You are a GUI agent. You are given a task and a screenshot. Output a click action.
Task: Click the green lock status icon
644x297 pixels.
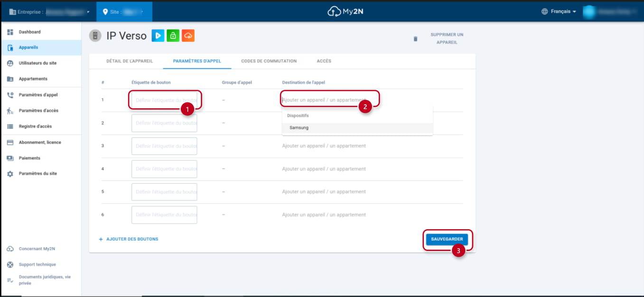click(173, 35)
